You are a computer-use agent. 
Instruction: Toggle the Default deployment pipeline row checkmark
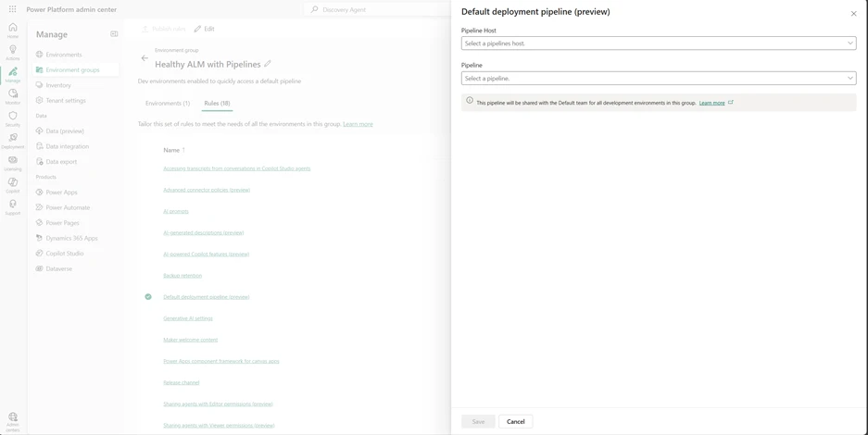click(x=148, y=297)
